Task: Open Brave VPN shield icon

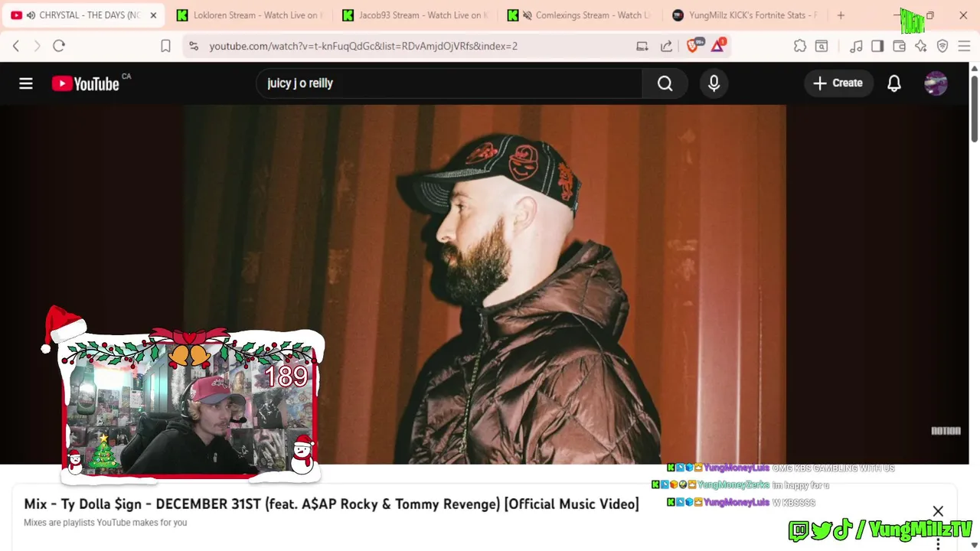Action: [x=942, y=46]
